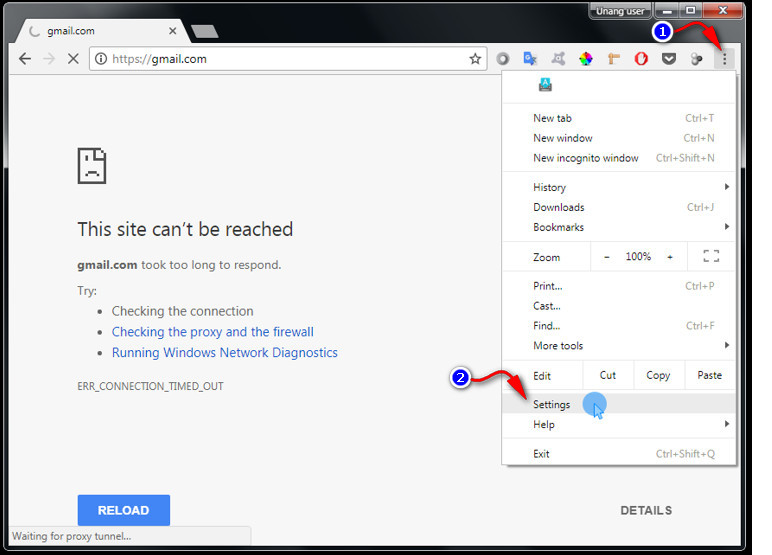Click the blue app icon atop the menu
This screenshot has height=555, width=772.
tap(545, 85)
